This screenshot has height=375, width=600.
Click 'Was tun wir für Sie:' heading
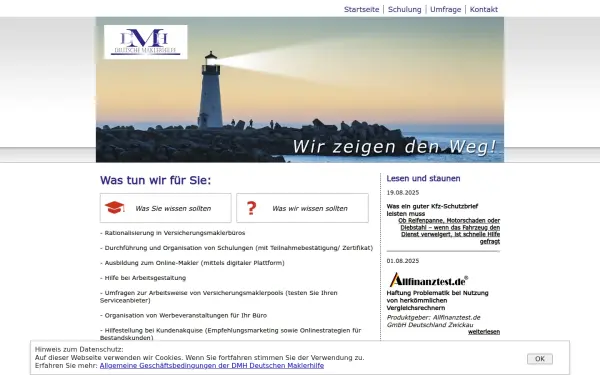tap(155, 180)
